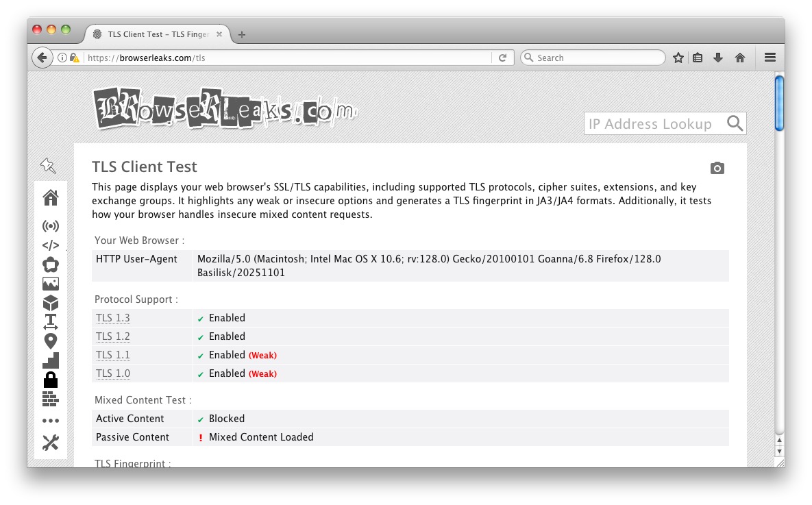Open a new tab with plus button
The image size is (812, 505).
[x=241, y=35]
